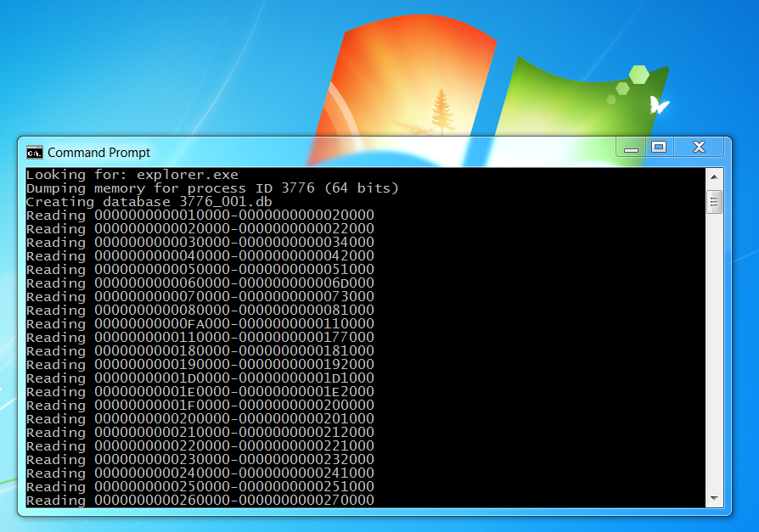Maximize the Command Prompt window
Image resolution: width=759 pixels, height=532 pixels.
coord(659,147)
